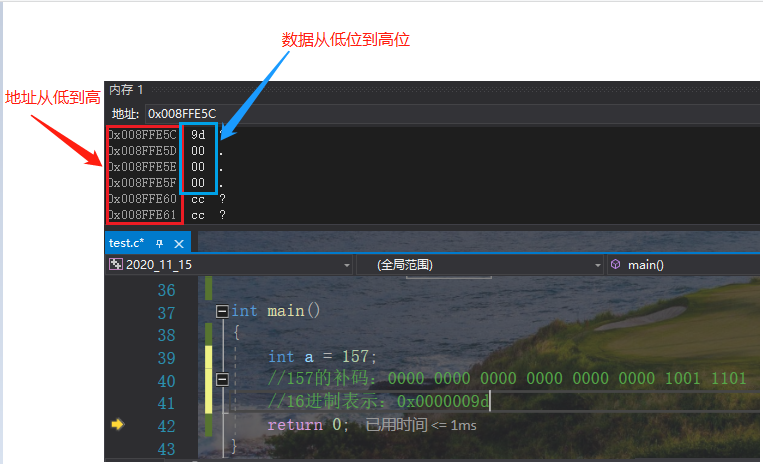
Task: Collapse the int main() code block
Action: tap(222, 311)
